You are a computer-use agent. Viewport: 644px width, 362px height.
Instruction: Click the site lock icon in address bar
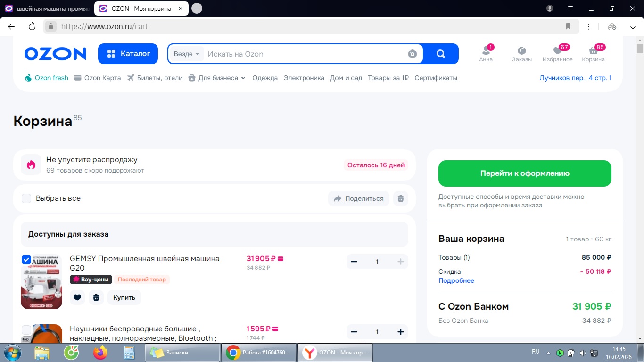tap(51, 26)
